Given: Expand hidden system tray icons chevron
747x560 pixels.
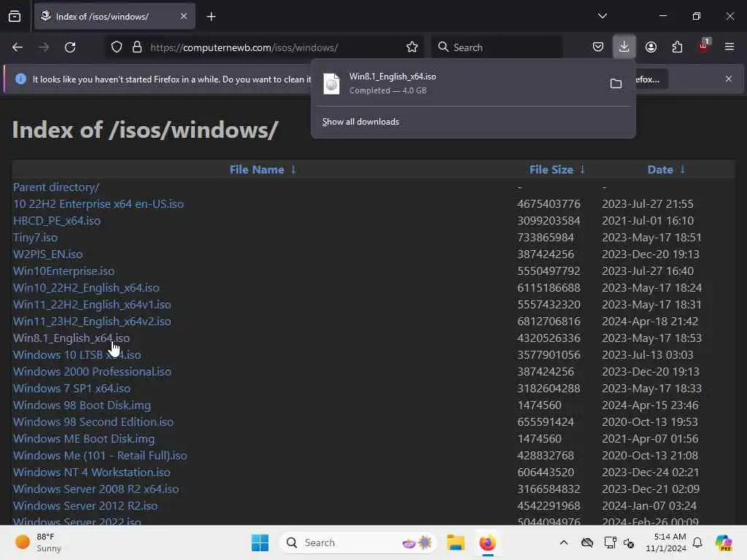Looking at the screenshot, I should tap(564, 542).
